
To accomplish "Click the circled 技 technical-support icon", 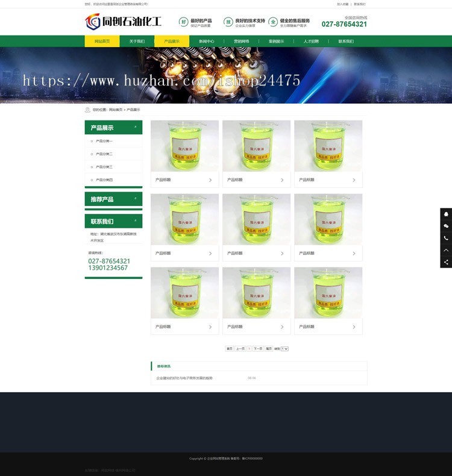I will click(228, 22).
